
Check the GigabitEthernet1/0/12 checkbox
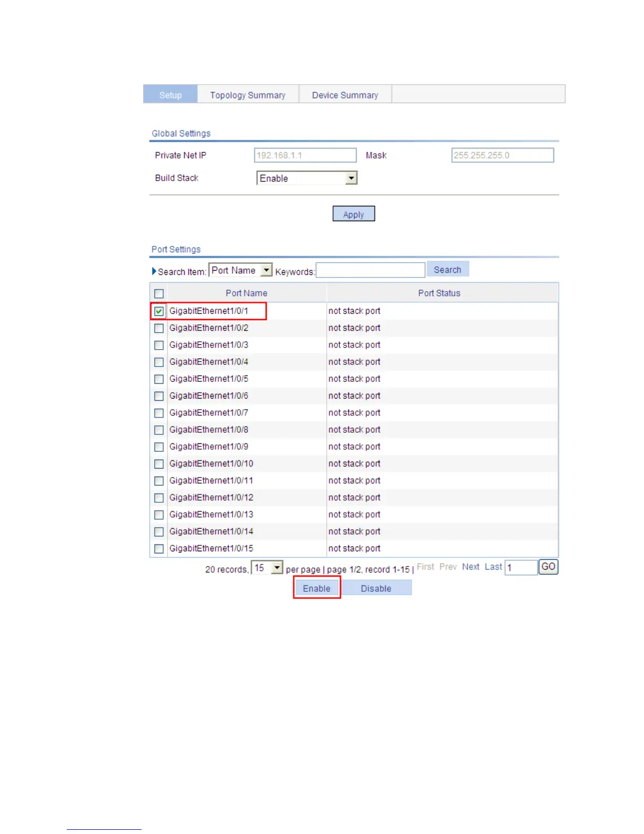(159, 498)
